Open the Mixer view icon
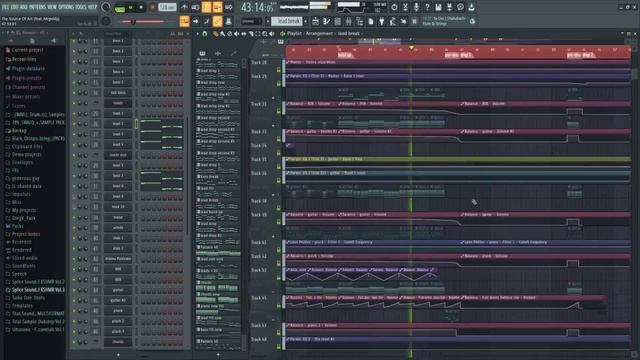Screen dimensions: 640x360 tap(349, 21)
